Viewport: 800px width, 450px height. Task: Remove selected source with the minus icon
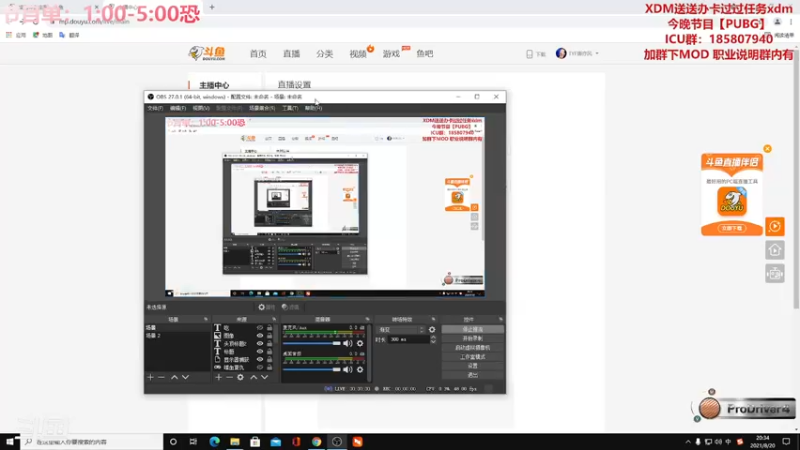(229, 377)
